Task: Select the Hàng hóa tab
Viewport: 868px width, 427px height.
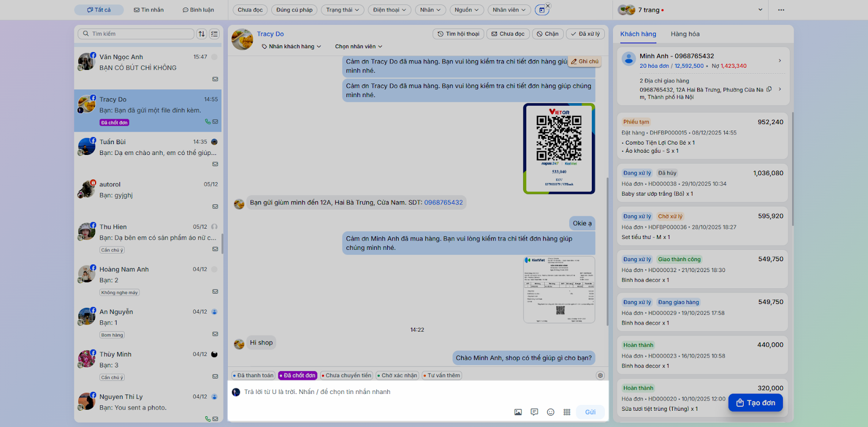Action: coord(685,34)
